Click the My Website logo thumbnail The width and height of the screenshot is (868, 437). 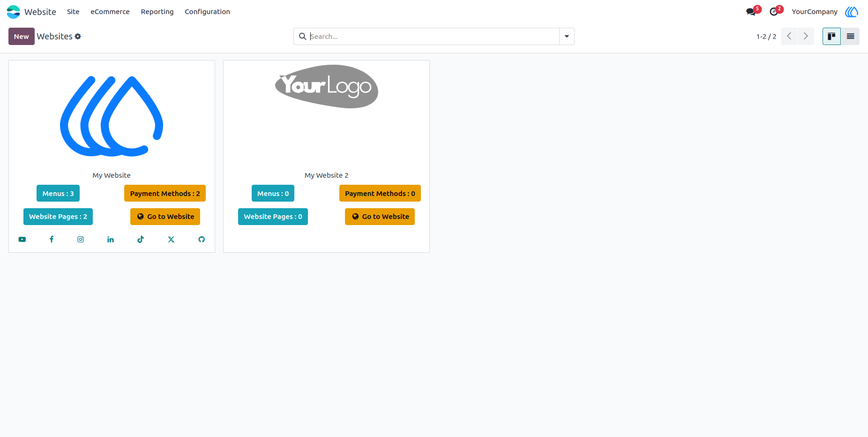[112, 116]
